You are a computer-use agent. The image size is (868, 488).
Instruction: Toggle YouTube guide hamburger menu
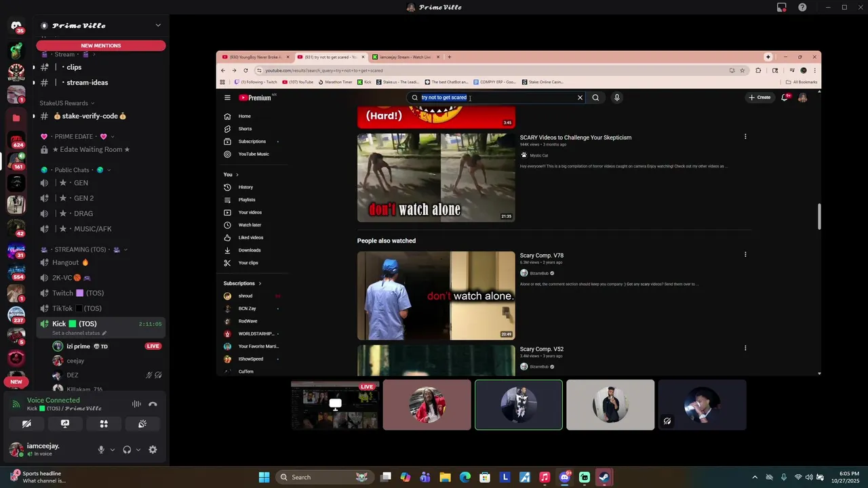[x=227, y=98]
